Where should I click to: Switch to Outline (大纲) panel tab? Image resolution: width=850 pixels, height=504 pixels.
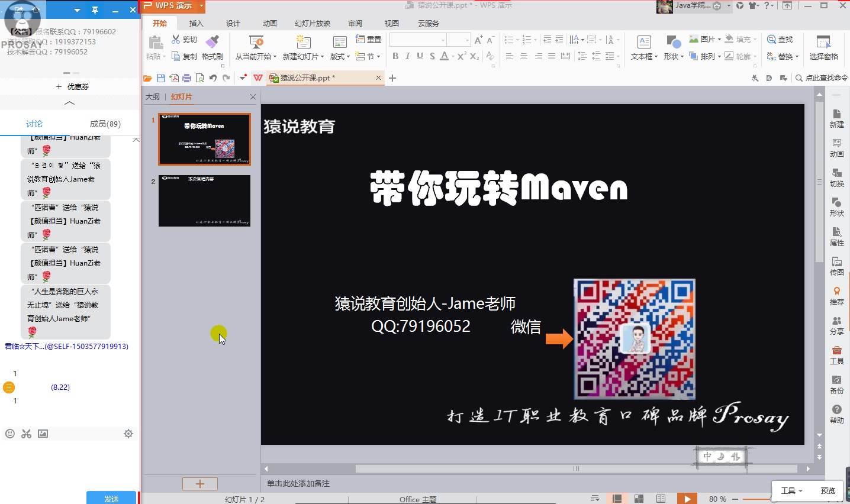click(153, 96)
